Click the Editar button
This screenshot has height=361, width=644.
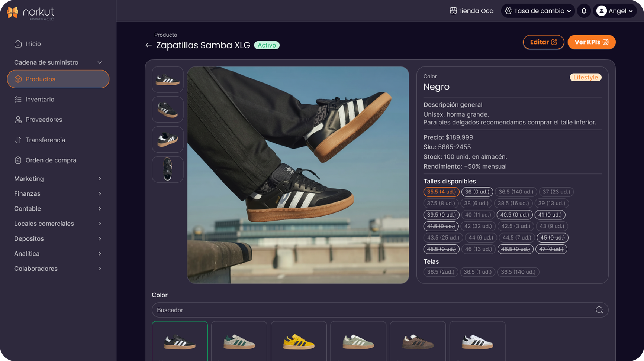pyautogui.click(x=543, y=42)
